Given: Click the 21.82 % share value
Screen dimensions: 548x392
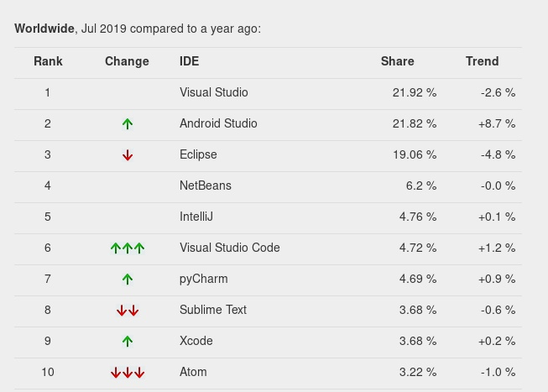Looking at the screenshot, I should (x=415, y=123).
